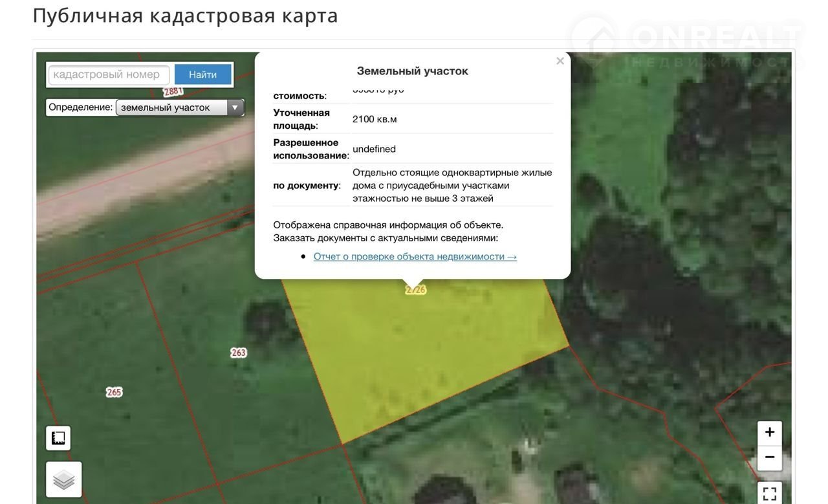Open Отчет о проверке объекта недвижимости link

(415, 257)
